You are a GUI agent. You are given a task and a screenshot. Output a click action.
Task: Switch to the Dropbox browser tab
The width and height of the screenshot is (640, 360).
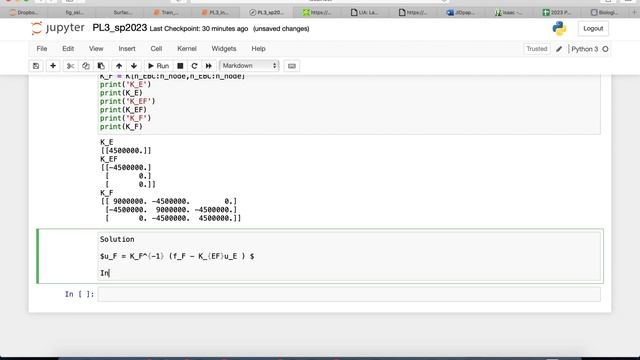[x=24, y=13]
